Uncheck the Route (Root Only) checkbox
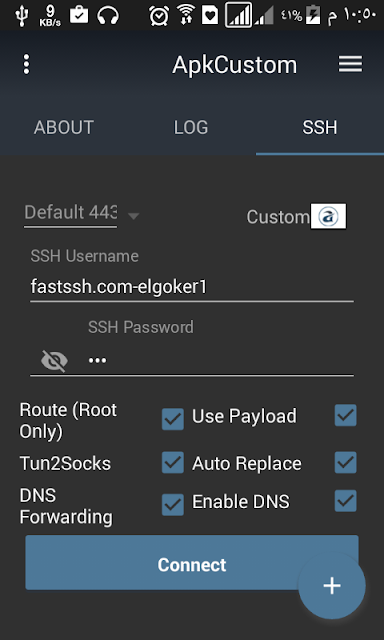The image size is (384, 640). pos(173,419)
